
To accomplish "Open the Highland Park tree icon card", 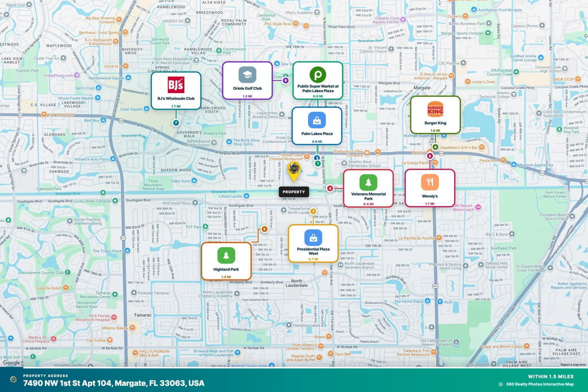I will point(226,261).
